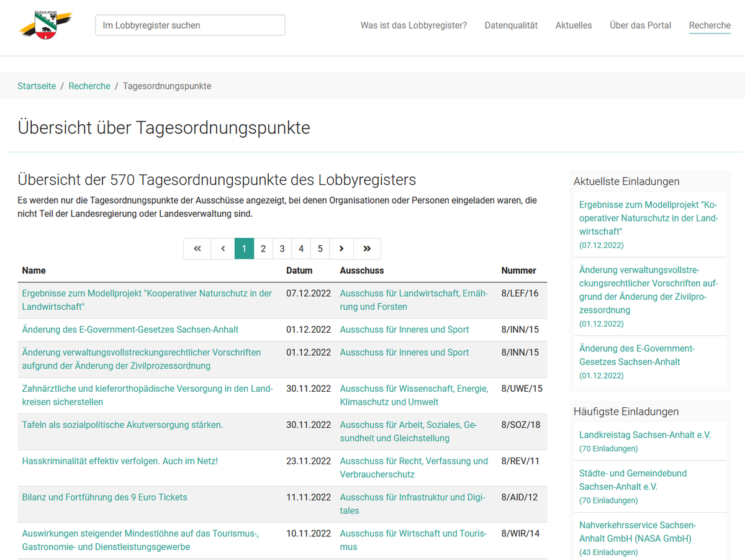
Task: Open the 'Was ist das Lobbyregister?' menu item
Action: point(413,25)
